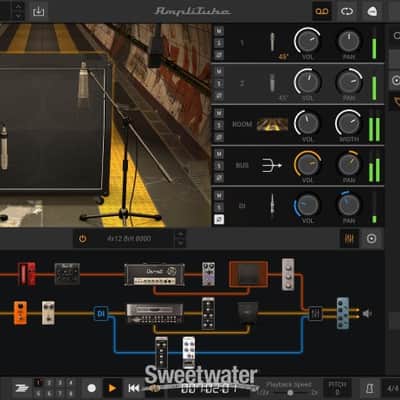Viewport: 400px width, 400px height.
Task: Click the DI cable jack icon
Action: [272, 204]
